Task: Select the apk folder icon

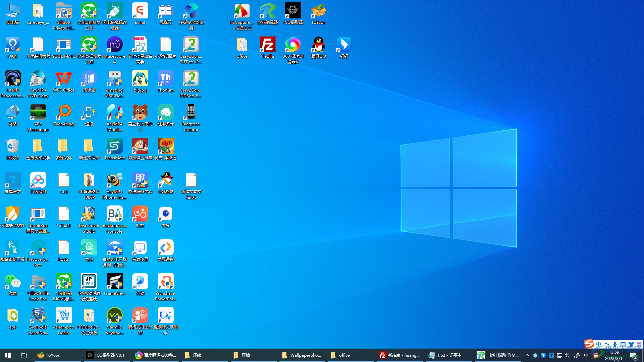Action: tap(13, 318)
